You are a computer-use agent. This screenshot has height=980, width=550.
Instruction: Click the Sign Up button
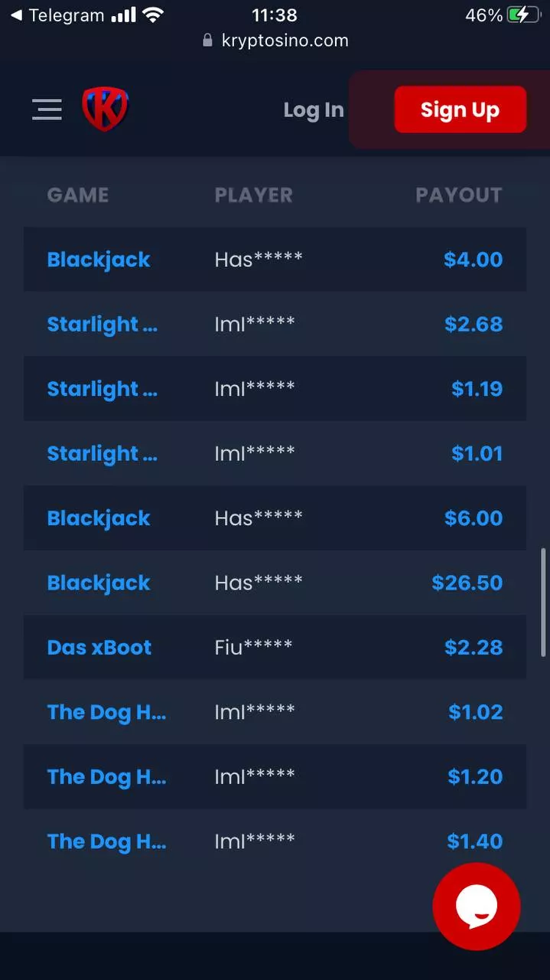(460, 109)
